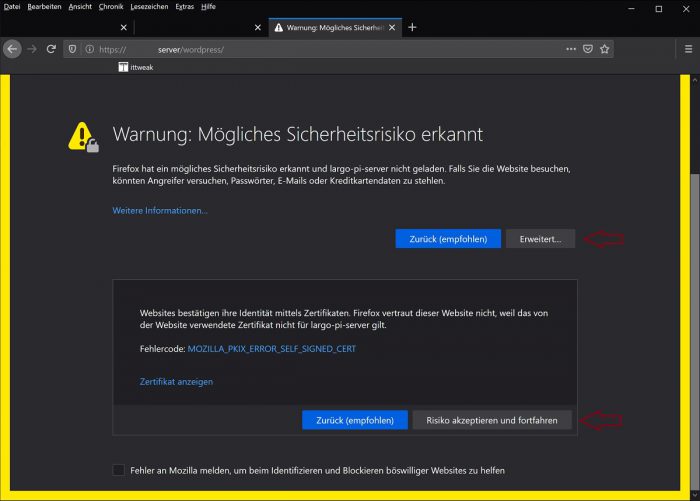The image size is (700, 501).
Task: Show site information via the info icon
Action: click(x=90, y=49)
